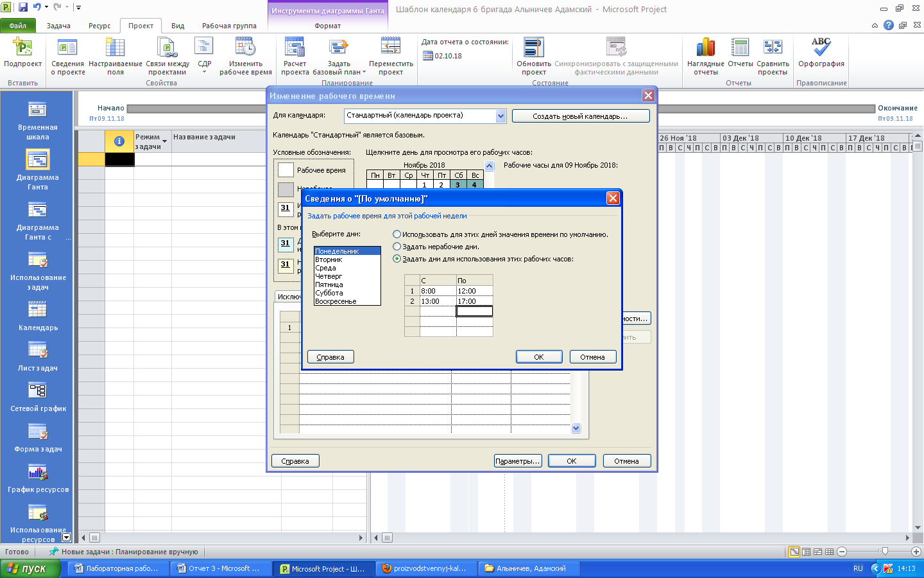
Task: Open the Help question mark icon
Action: [x=888, y=25]
